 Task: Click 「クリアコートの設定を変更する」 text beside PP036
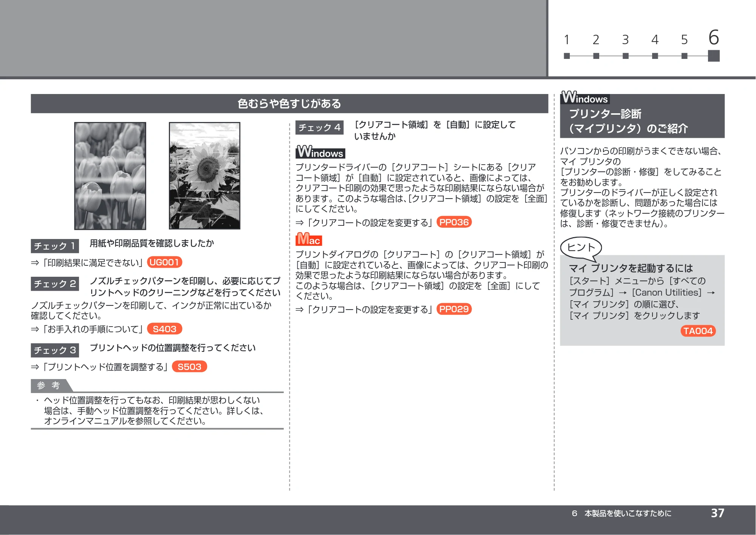[370, 223]
